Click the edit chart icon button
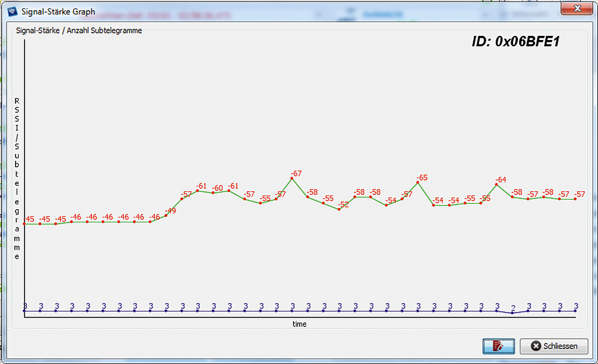The width and height of the screenshot is (598, 364). pos(498,346)
